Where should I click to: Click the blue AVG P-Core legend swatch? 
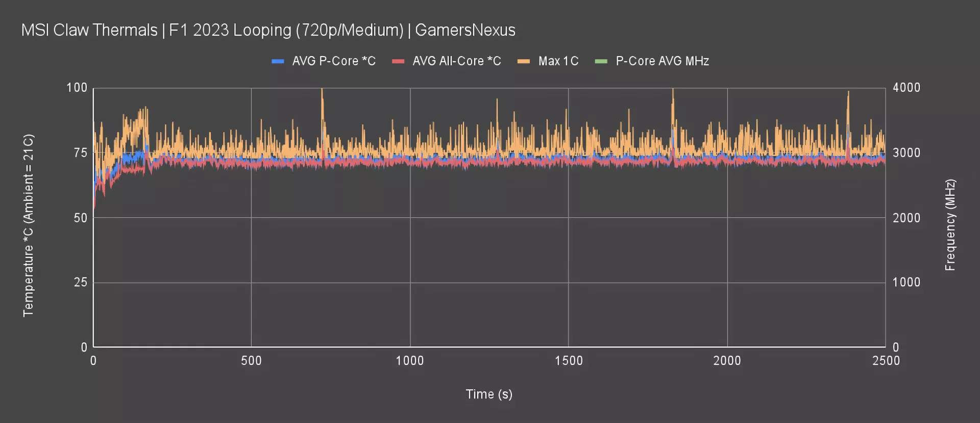click(278, 61)
